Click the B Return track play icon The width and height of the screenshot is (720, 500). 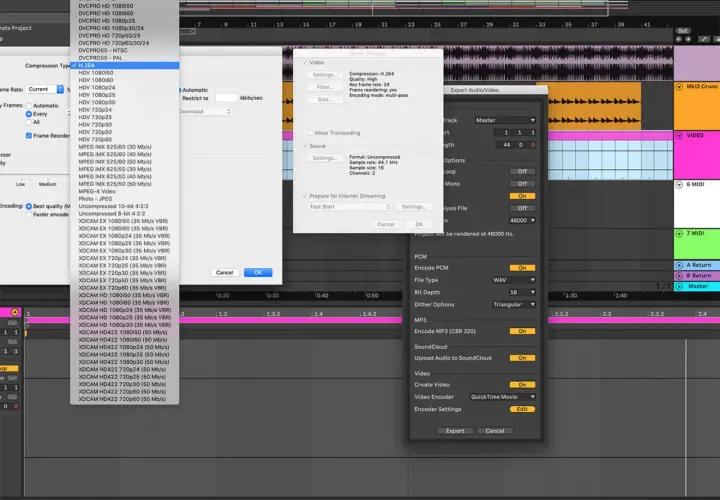coord(679,276)
